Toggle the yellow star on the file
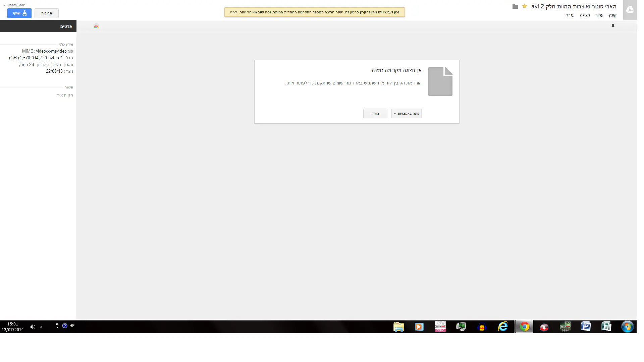 pos(525,6)
